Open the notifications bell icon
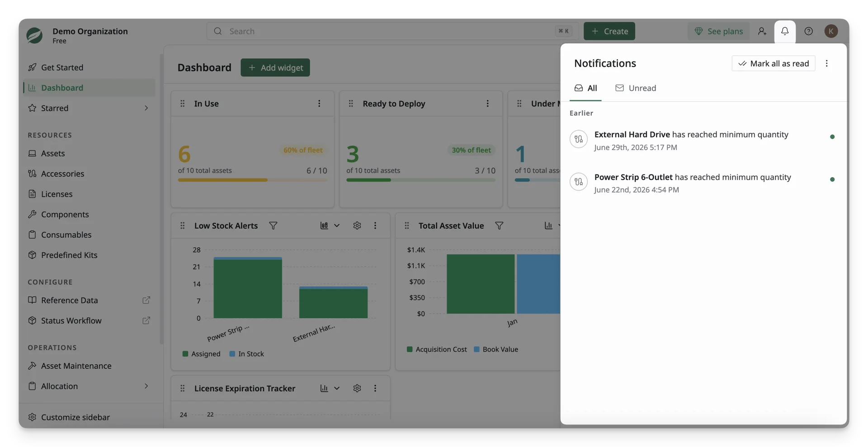Screen dimensions: 868x447 [x=785, y=31]
